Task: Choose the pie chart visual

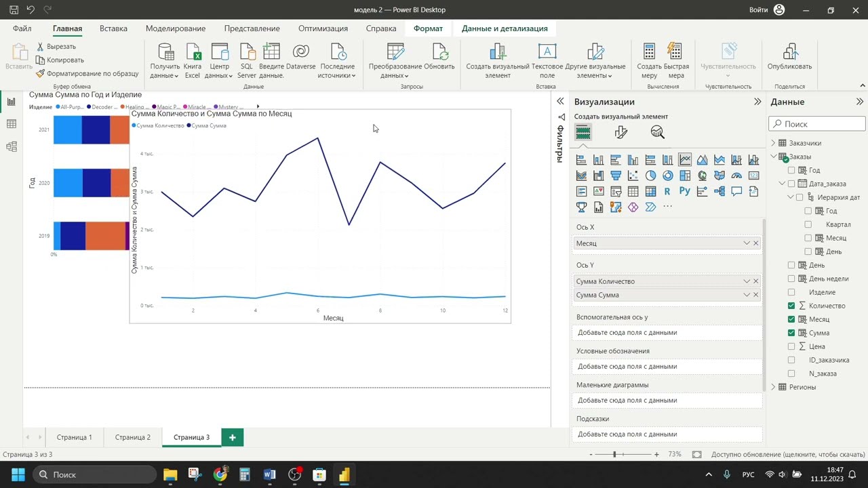Action: [x=650, y=176]
